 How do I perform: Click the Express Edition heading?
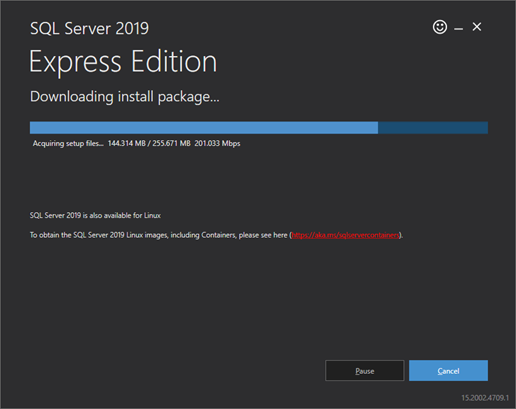coord(123,62)
